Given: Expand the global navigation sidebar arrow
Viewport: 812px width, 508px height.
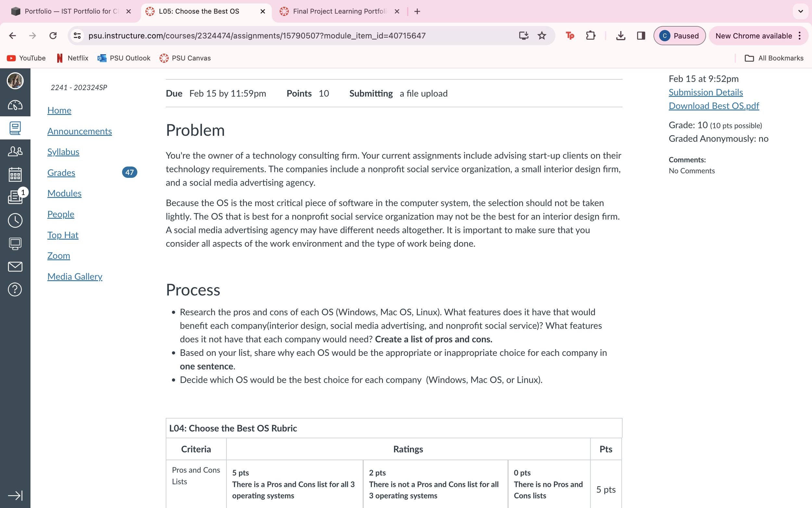Looking at the screenshot, I should pos(15,495).
